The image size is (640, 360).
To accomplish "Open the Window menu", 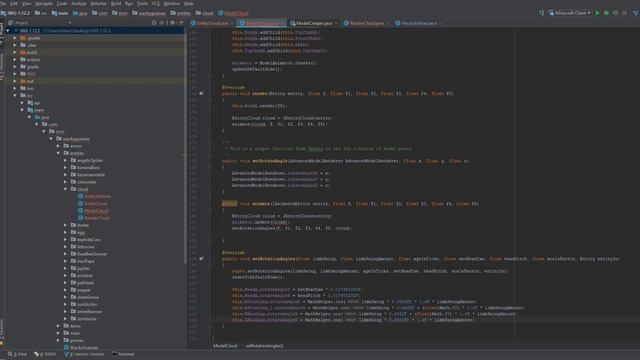I will point(171,4).
